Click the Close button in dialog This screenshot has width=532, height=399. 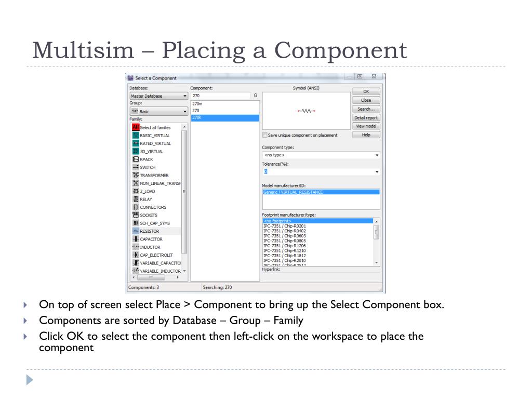pyautogui.click(x=366, y=100)
